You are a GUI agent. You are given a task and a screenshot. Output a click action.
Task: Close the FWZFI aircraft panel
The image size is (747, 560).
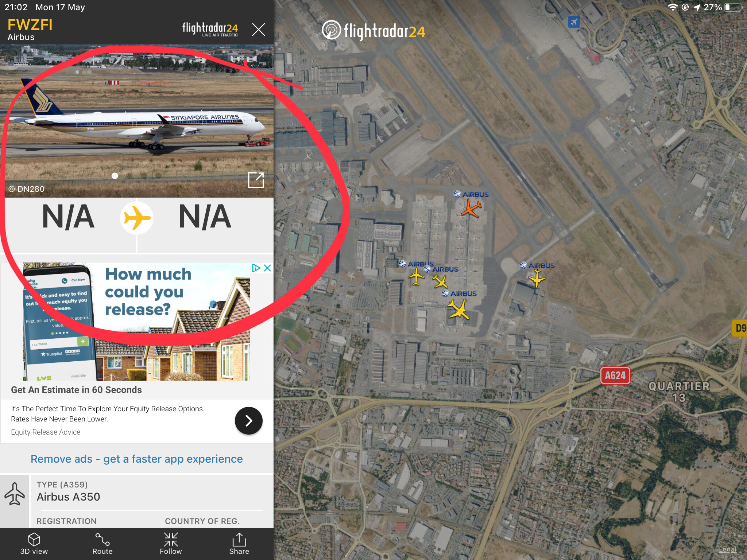pos(259,29)
